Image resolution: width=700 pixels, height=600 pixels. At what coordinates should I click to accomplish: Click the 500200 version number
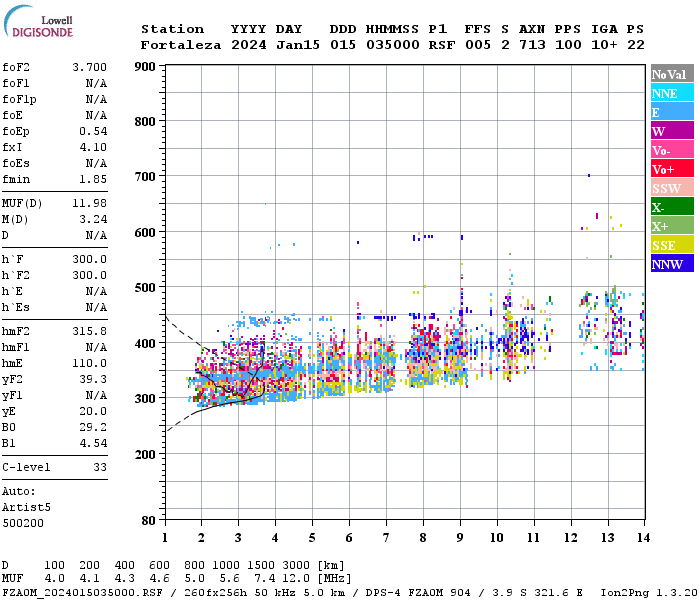coord(23,523)
